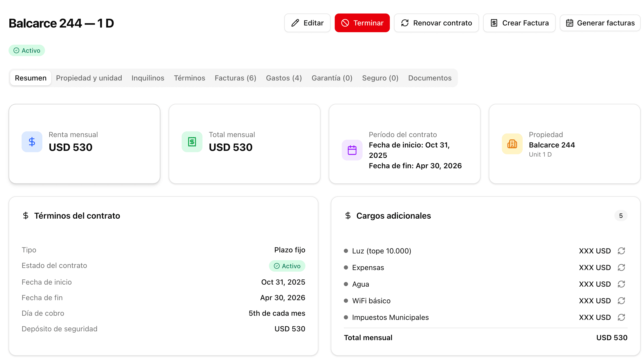
Task: Select the Seguro (0) tab
Action: (380, 78)
